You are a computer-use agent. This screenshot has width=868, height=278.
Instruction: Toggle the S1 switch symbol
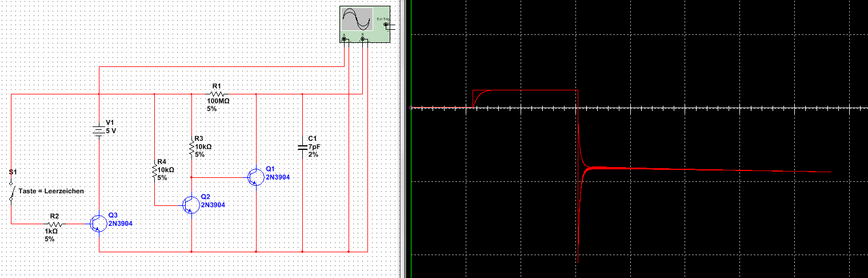coord(11,192)
